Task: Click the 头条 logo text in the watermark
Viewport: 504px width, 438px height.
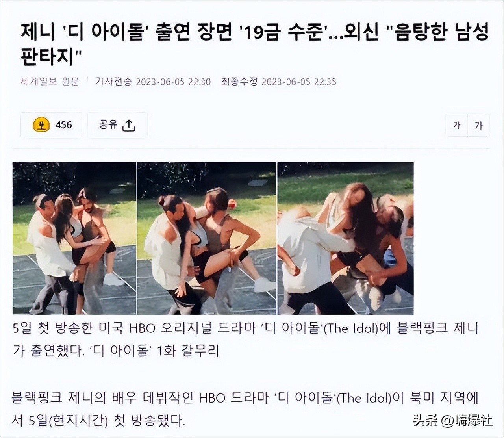Action: pyautogui.click(x=425, y=420)
